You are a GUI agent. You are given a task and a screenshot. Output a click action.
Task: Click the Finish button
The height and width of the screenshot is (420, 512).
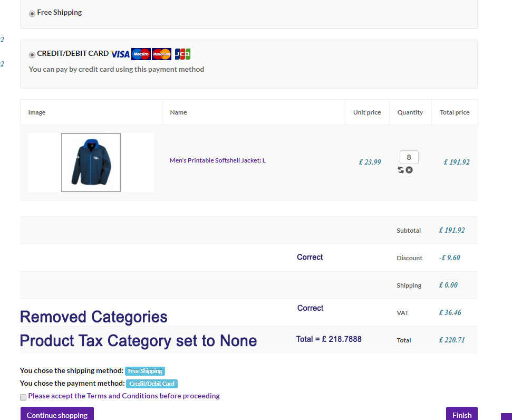coord(461,415)
